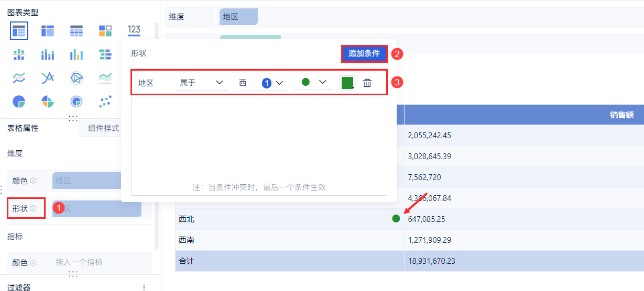644x291 pixels.
Task: Switch to the 组件样式 tab
Action: click(104, 128)
